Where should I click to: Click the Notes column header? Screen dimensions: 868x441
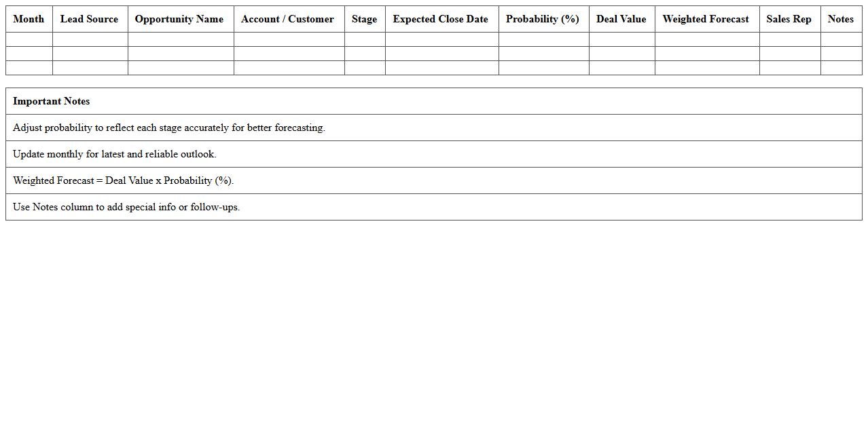[840, 19]
